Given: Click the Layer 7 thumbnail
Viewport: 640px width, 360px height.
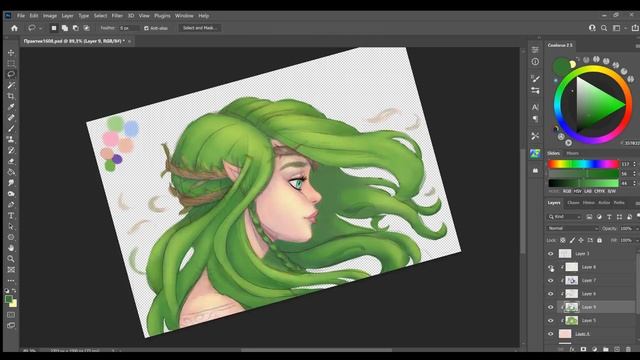Looking at the screenshot, I should (571, 281).
